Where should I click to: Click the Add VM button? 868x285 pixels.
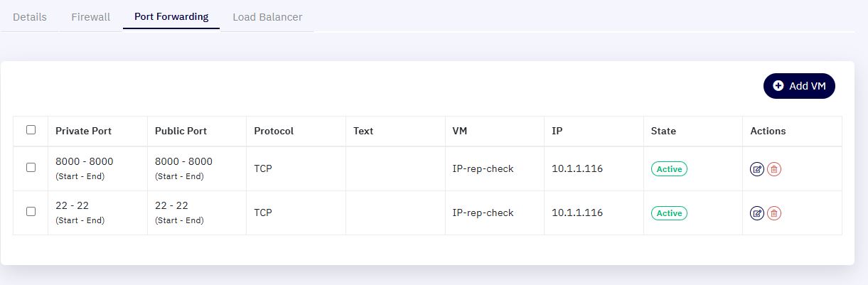pyautogui.click(x=799, y=85)
